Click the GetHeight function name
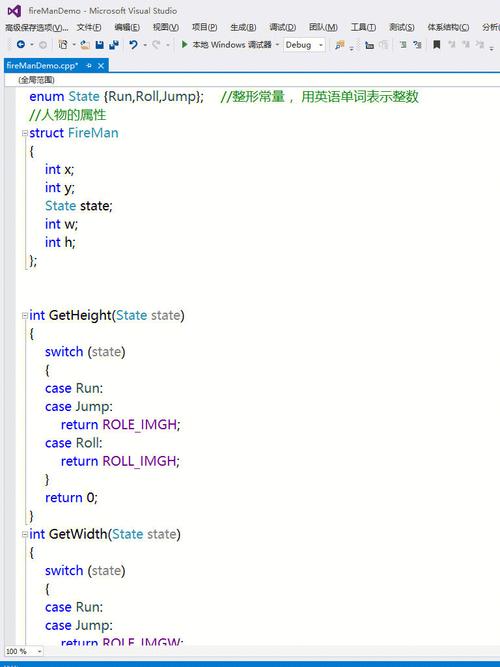This screenshot has height=667, width=500. [x=80, y=315]
